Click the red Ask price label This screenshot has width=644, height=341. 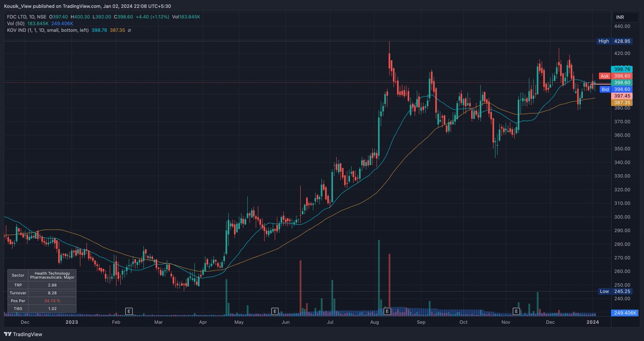(x=604, y=76)
